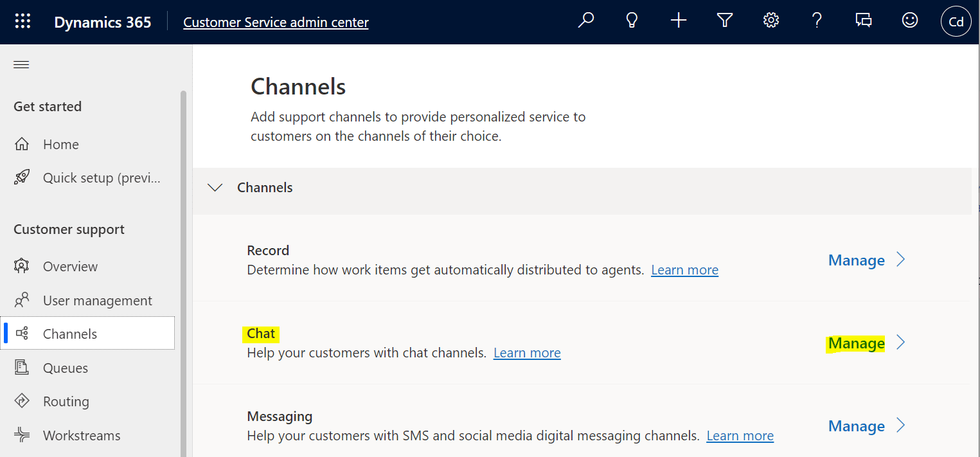Image resolution: width=980 pixels, height=457 pixels.
Task: Click the question mark help icon
Action: 817,21
